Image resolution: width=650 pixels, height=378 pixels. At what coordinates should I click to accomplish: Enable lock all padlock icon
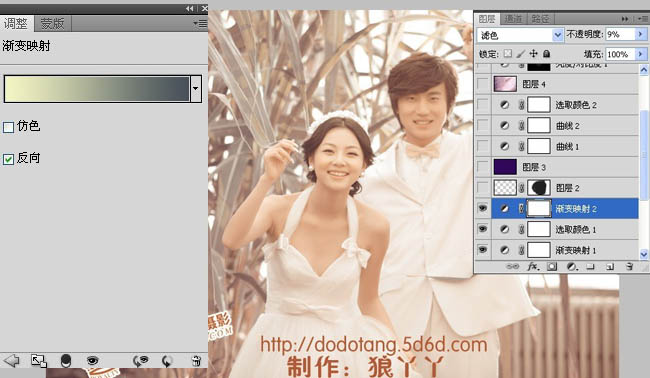[547, 54]
